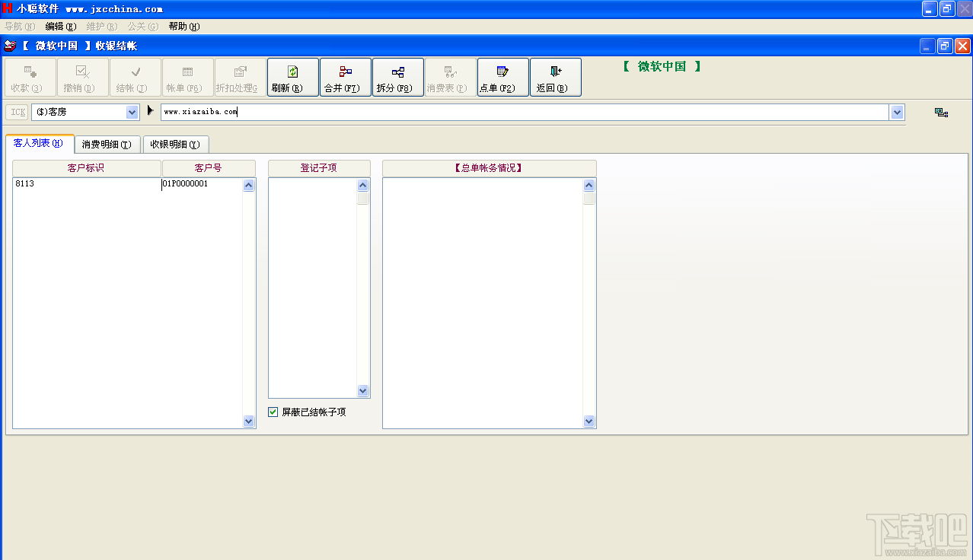973x560 pixels.
Task: Open the 帮助 (H) menu
Action: (184, 26)
